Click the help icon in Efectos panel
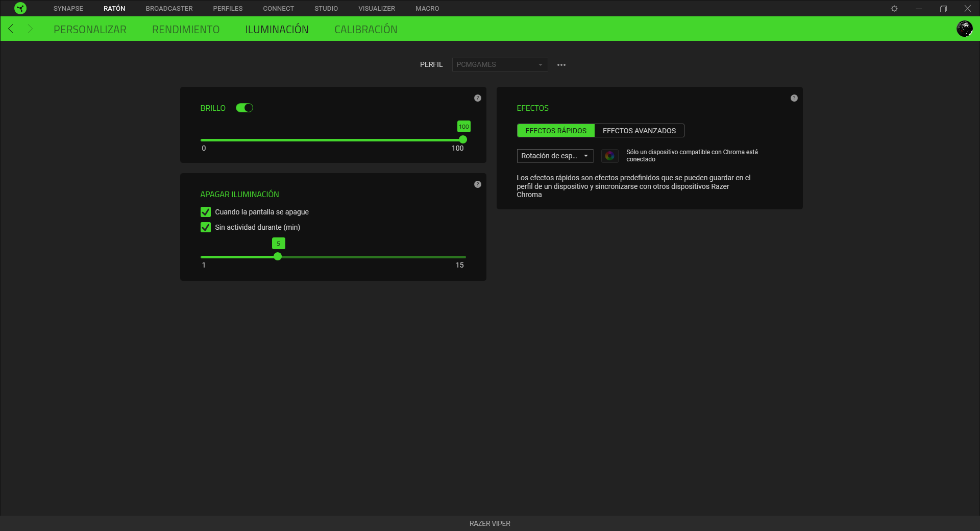Viewport: 980px width, 531px height. (794, 98)
